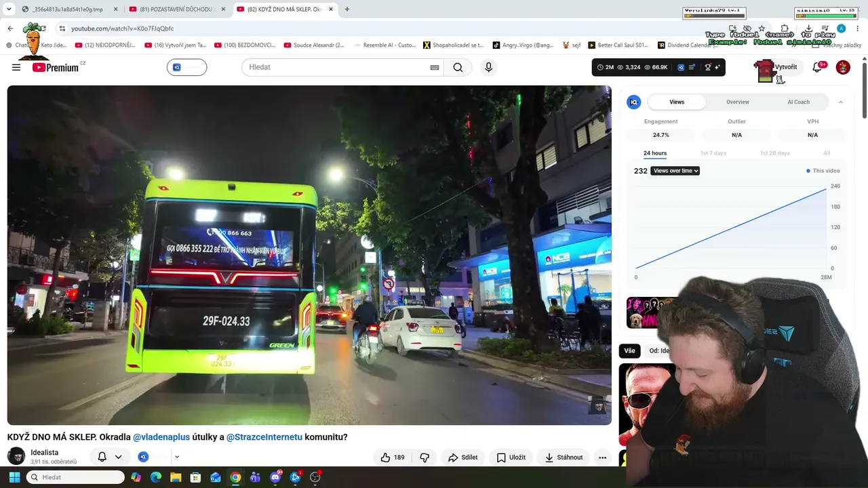Open YouTube notifications bell

coord(818,67)
